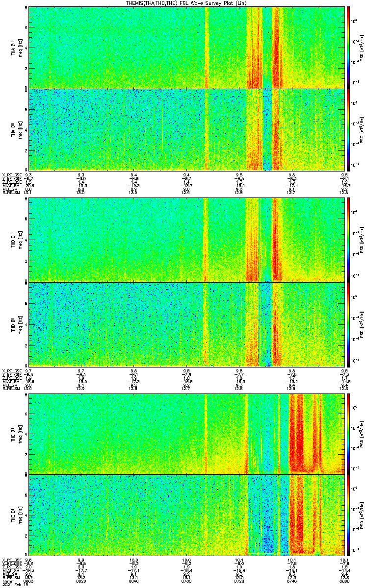Click the color bar beside the THD B-perpendicular panel
The width and height of the screenshot is (368, 588).
348,240
